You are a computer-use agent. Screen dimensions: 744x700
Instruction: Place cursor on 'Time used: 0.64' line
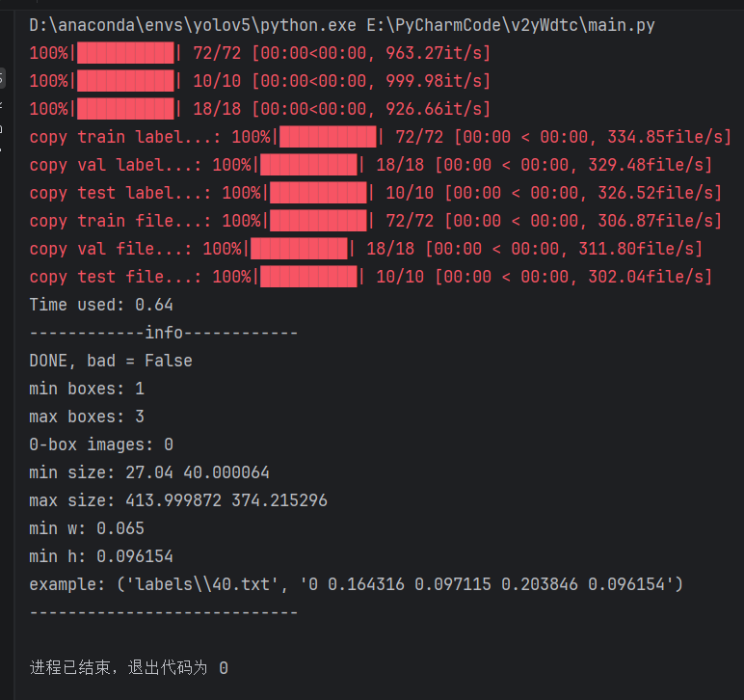101,305
